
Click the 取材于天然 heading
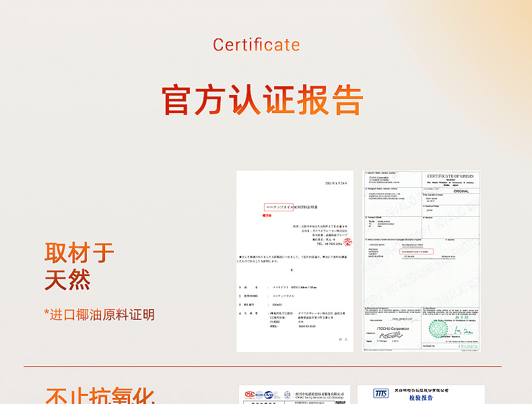click(x=79, y=266)
